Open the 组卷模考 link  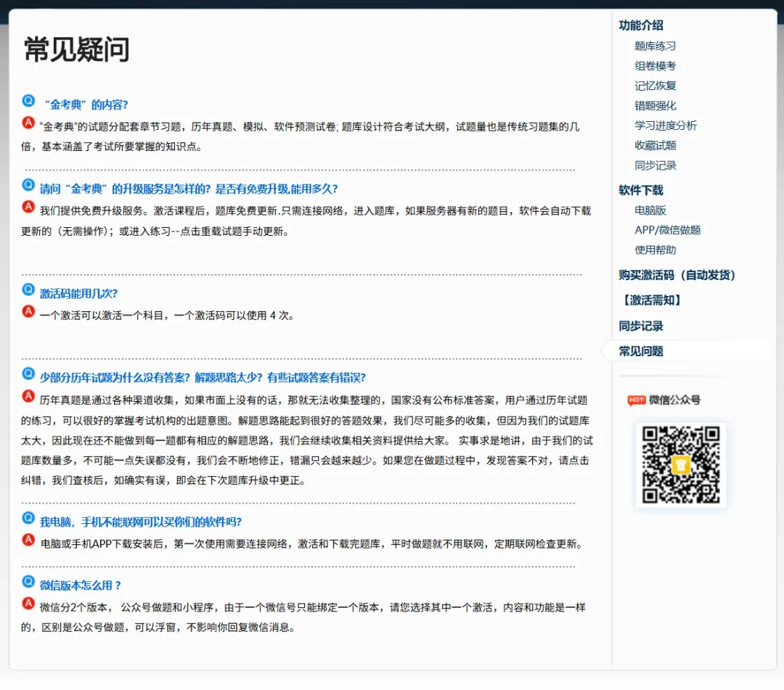(x=655, y=66)
